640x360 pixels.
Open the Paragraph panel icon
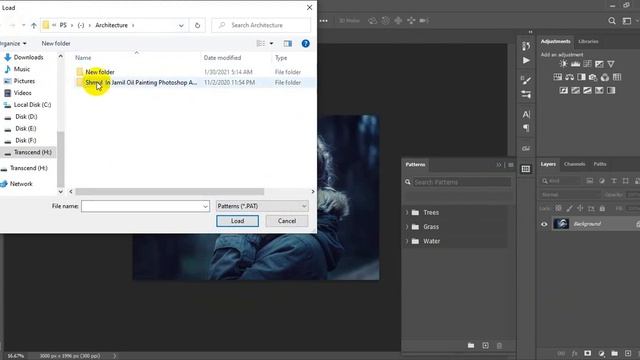[526, 128]
